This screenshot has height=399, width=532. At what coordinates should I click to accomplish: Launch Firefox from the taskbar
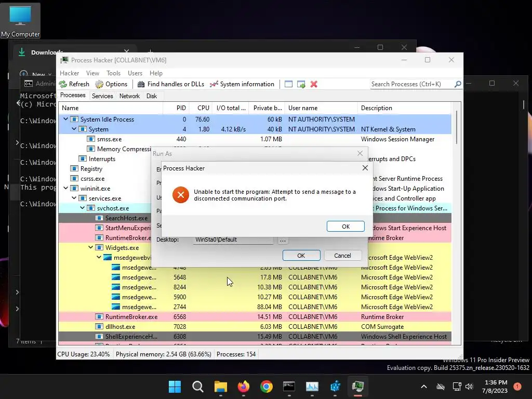(x=244, y=387)
